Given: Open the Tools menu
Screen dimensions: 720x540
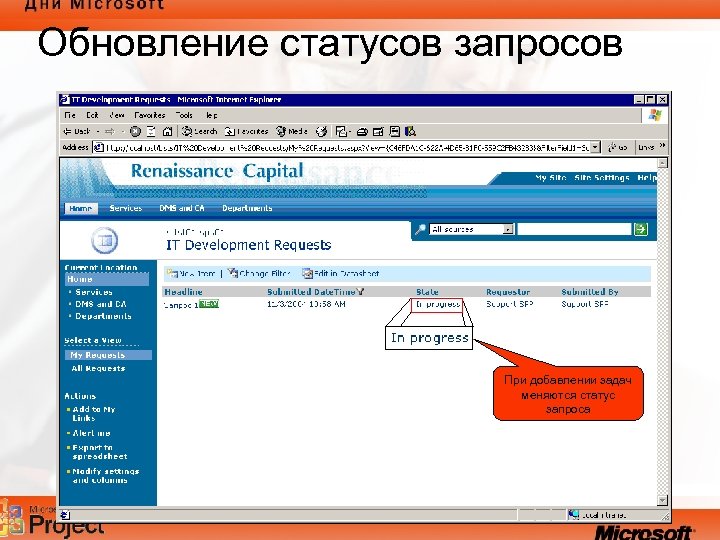Looking at the screenshot, I should tap(184, 115).
